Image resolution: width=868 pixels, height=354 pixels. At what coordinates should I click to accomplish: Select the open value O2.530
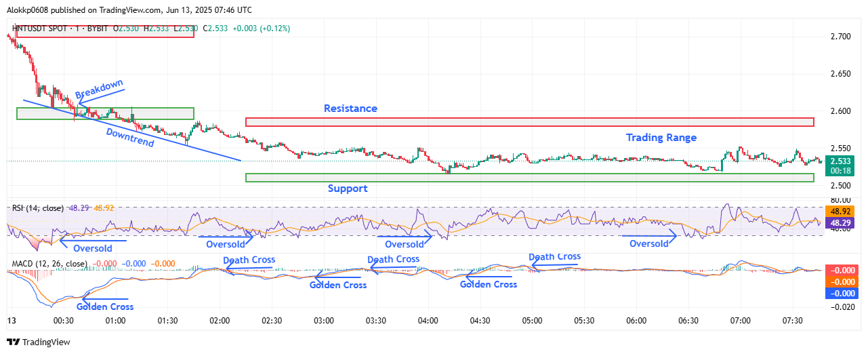[126, 29]
